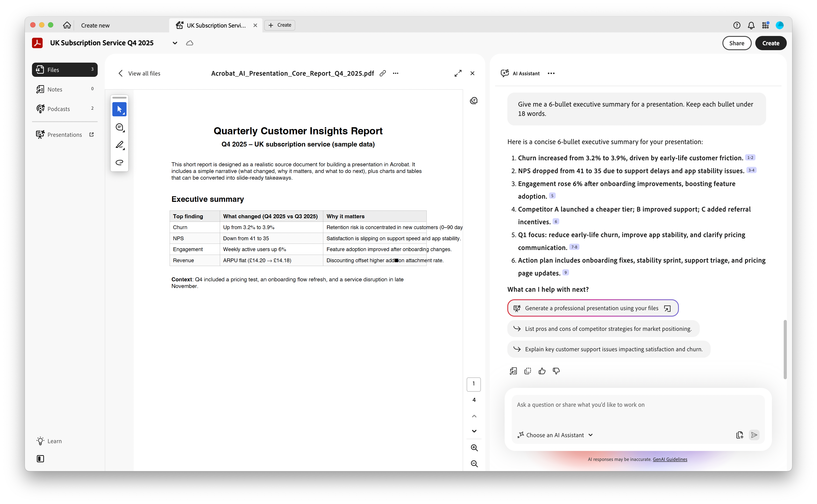Image resolution: width=817 pixels, height=504 pixels.
Task: Open the Choose an AI Assistant dropdown
Action: click(x=555, y=435)
